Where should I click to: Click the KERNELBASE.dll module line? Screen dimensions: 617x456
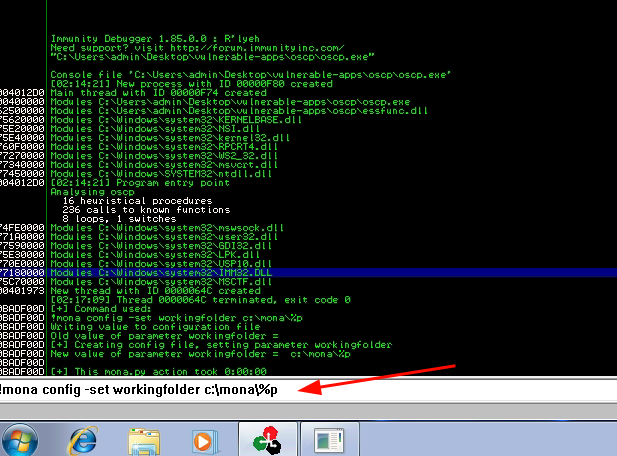point(176,120)
